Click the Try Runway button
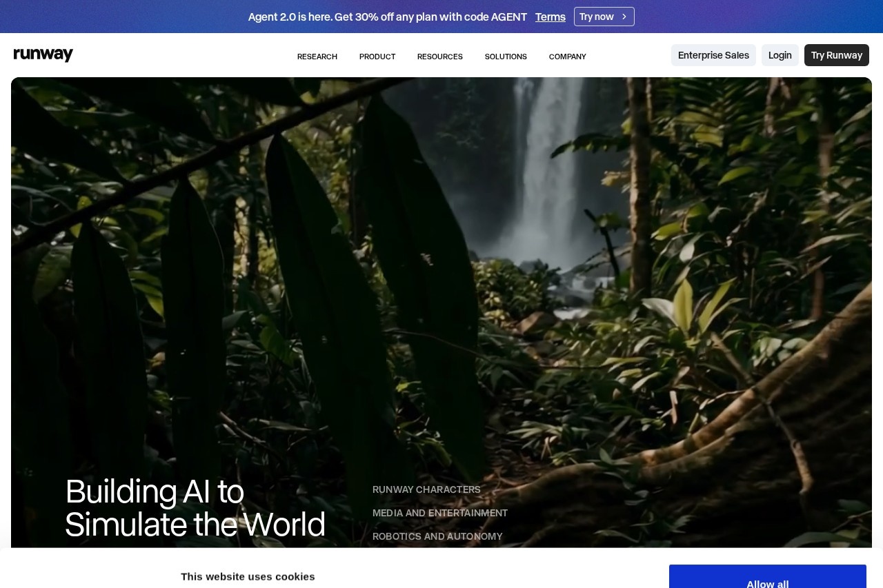Viewport: 883px width, 588px height. [x=837, y=55]
